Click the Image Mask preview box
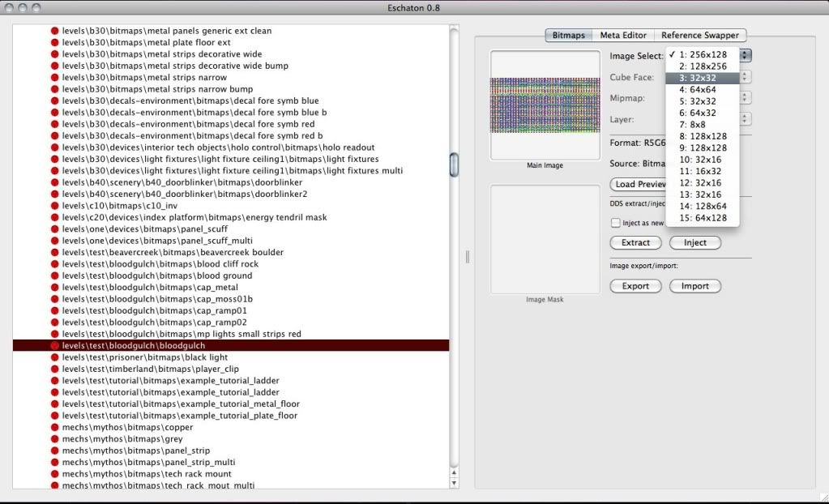 [545, 239]
